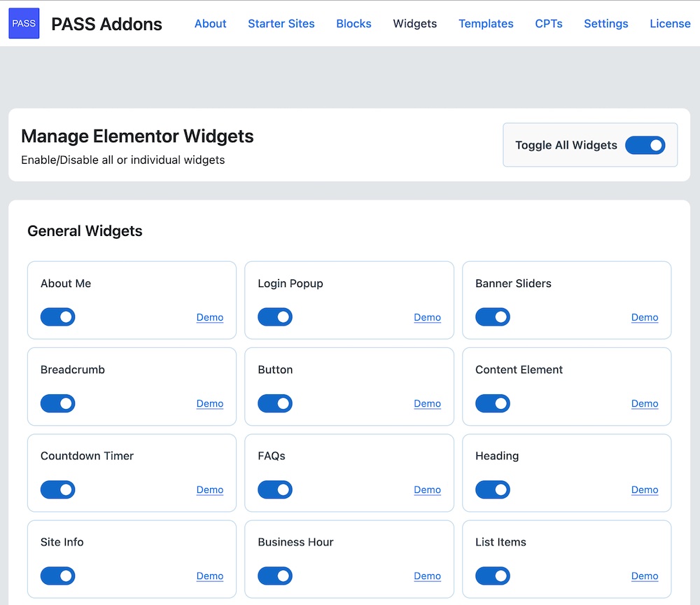Turn off the Business Hour widget

click(x=275, y=576)
